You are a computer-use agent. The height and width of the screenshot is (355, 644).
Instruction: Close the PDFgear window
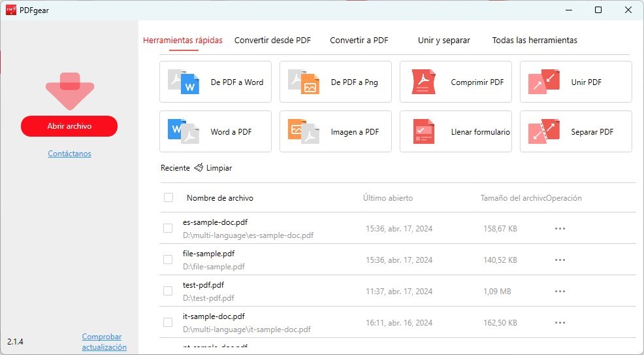point(628,10)
